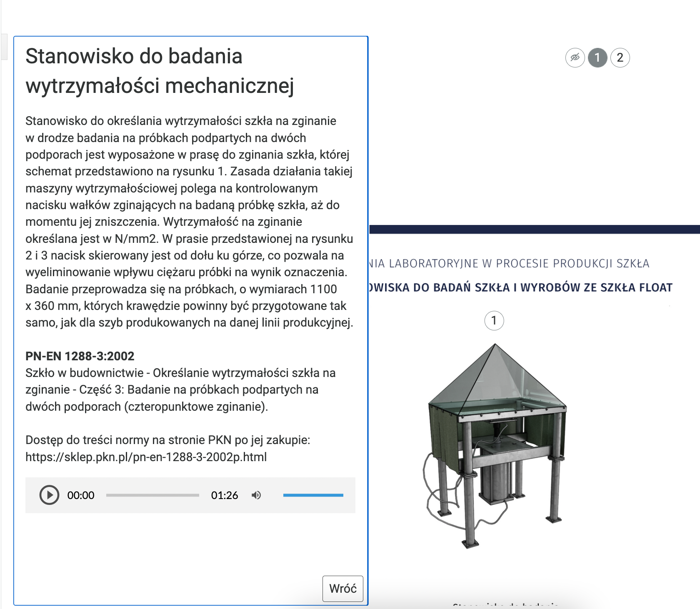Restart playback with the circular play icon
700x609 pixels.
(x=49, y=495)
